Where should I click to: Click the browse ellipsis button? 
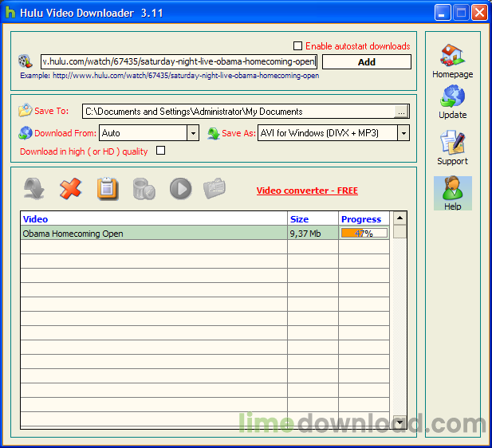coord(401,112)
